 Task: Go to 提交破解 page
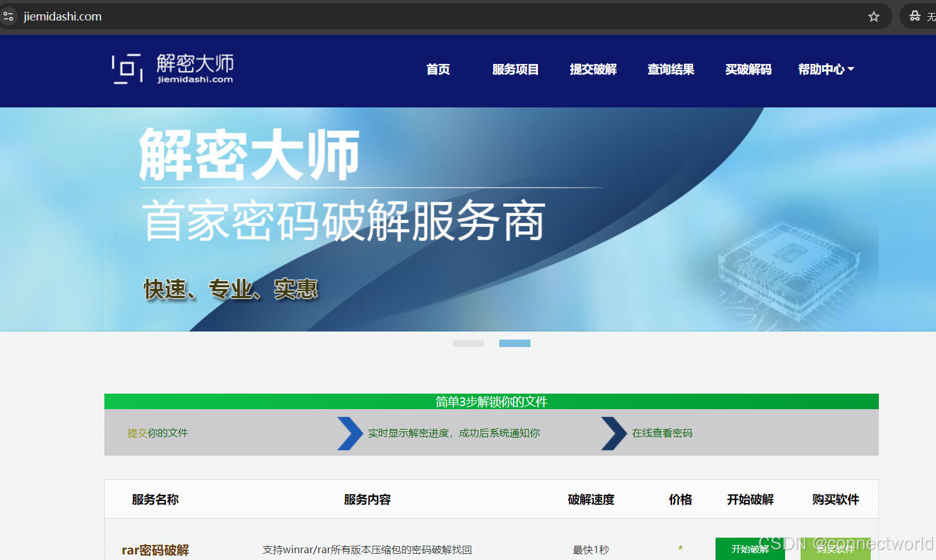(x=593, y=70)
